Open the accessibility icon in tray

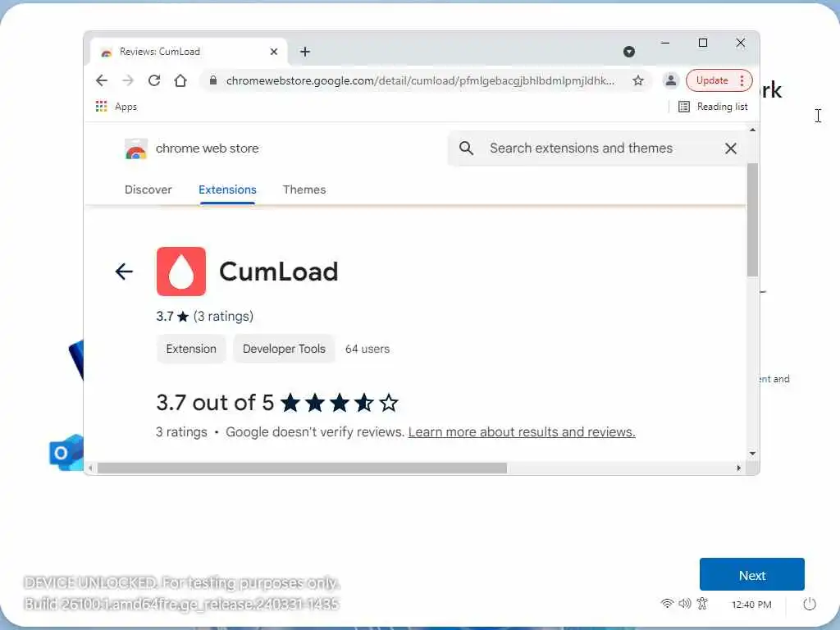coord(702,604)
